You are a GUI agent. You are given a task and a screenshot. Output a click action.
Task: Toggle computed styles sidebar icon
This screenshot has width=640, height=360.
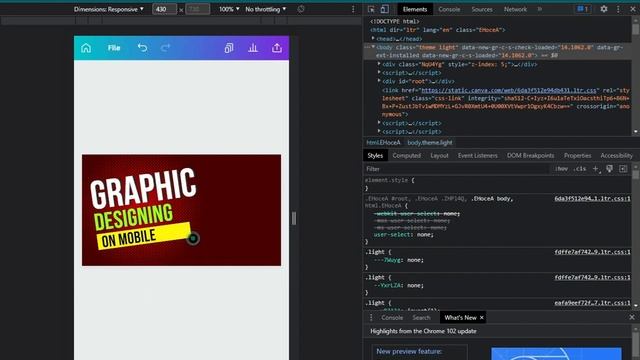[623, 169]
